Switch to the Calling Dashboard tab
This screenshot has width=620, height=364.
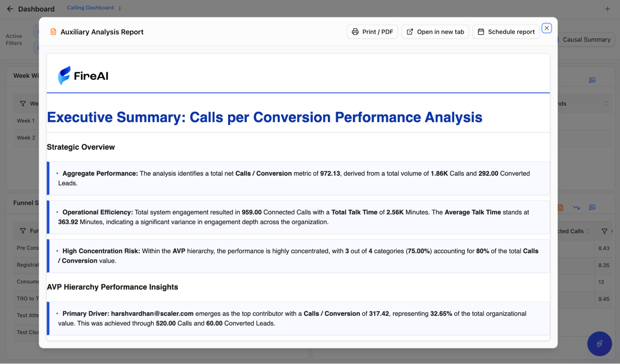tap(90, 8)
